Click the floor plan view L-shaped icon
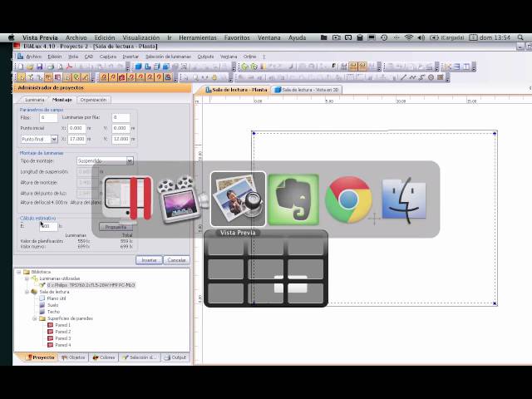 click(x=148, y=66)
